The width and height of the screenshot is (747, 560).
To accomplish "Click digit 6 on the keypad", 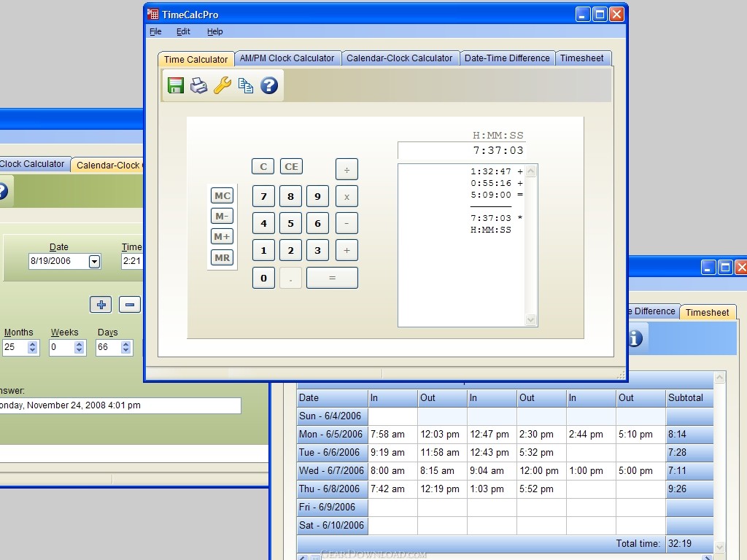I will pyautogui.click(x=318, y=223).
